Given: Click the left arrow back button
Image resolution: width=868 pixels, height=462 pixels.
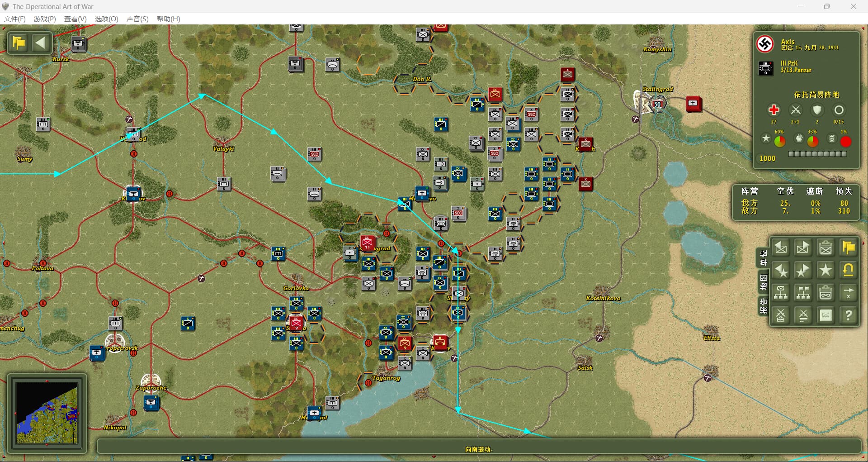Looking at the screenshot, I should point(41,43).
